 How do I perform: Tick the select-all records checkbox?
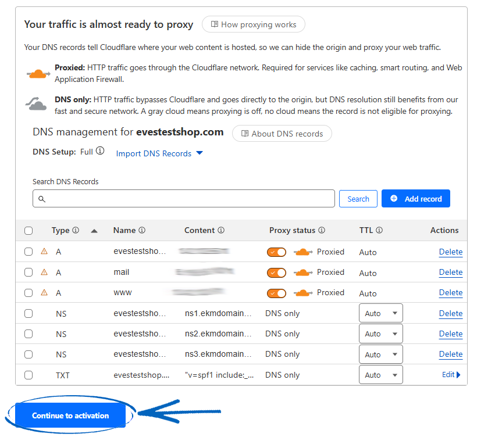pos(29,231)
